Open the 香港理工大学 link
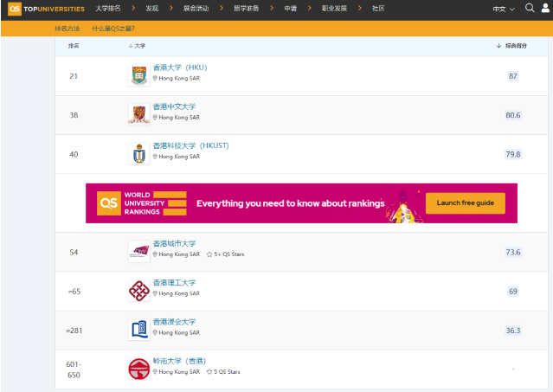Image resolution: width=553 pixels, height=392 pixels. click(174, 283)
